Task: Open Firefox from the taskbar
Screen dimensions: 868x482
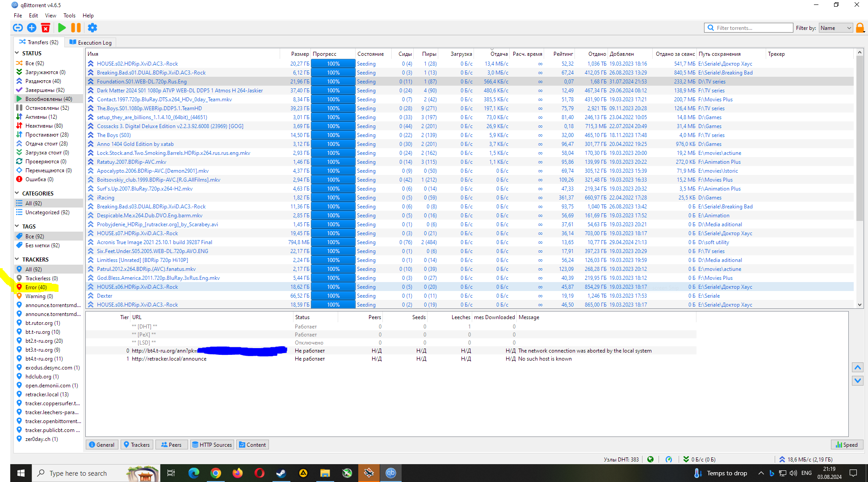Action: pyautogui.click(x=238, y=473)
